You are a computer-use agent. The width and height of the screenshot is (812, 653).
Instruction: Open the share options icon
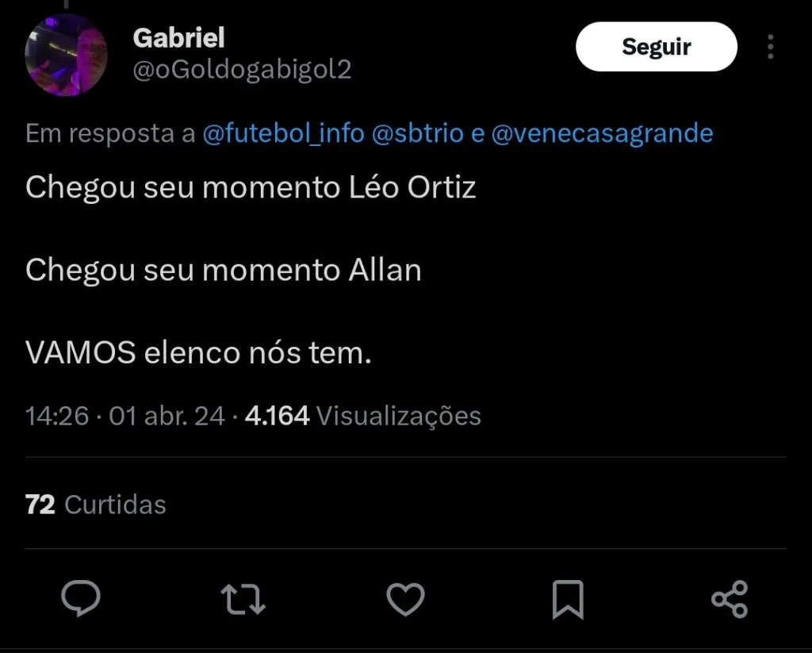pyautogui.click(x=730, y=599)
